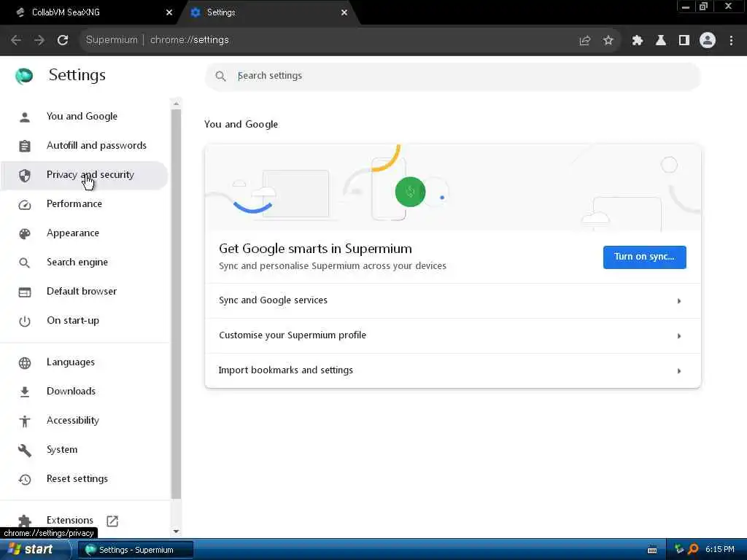Expand Import bookmarks and settings arrow
This screenshot has height=560, width=747.
coord(679,370)
